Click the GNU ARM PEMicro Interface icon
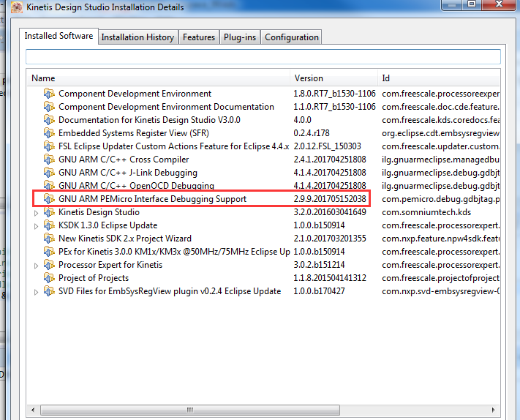520x420 pixels. pyautogui.click(x=49, y=199)
